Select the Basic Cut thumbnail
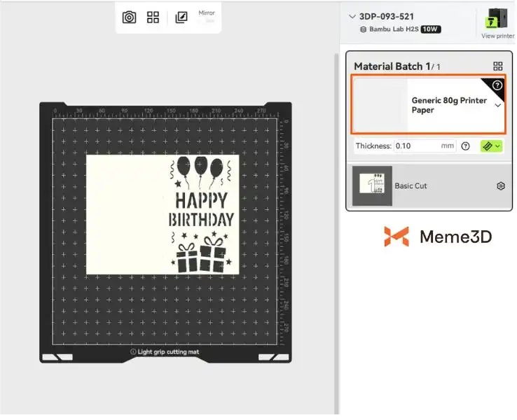This screenshot has height=420, width=517. pos(372,185)
